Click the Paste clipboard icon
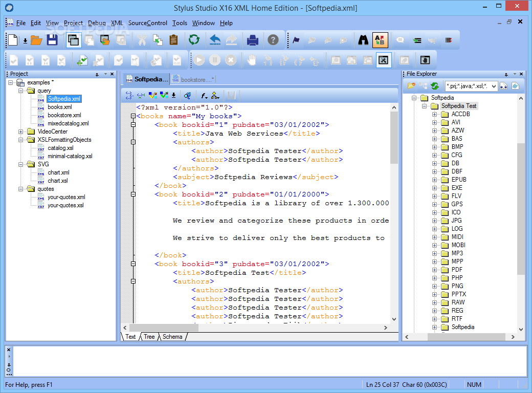The width and height of the screenshot is (532, 393). pos(173,40)
